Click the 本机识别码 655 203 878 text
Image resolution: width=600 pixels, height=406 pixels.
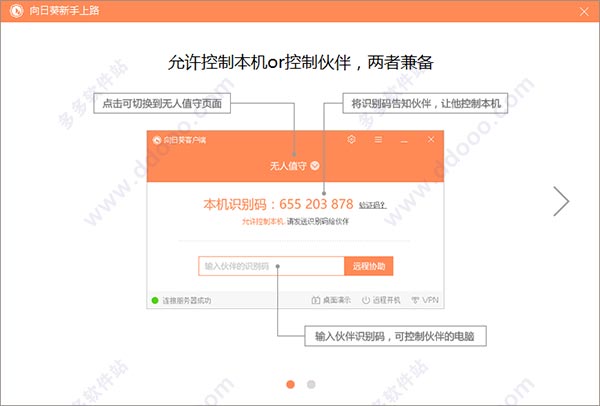pos(278,204)
